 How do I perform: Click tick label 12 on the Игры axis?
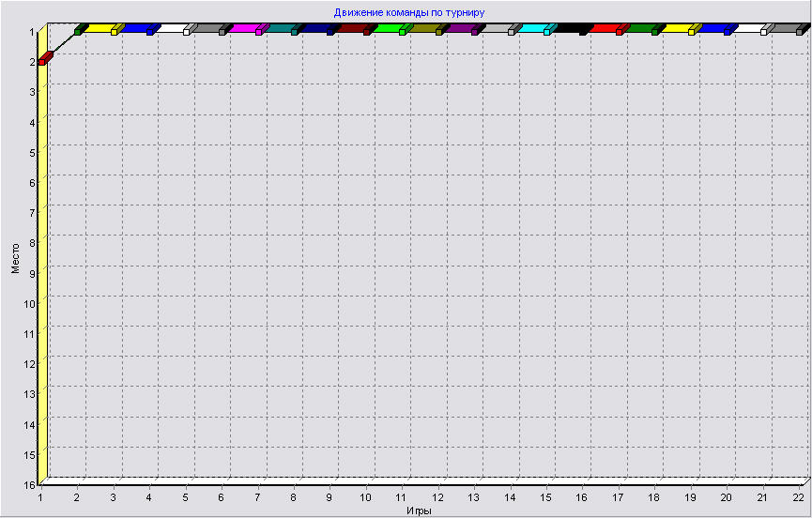tap(437, 497)
